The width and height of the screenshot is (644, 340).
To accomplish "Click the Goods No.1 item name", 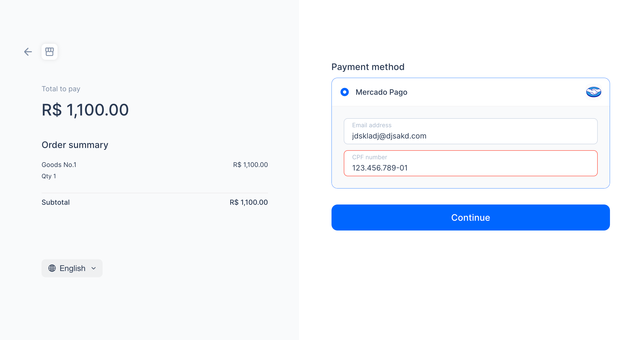I will point(59,165).
